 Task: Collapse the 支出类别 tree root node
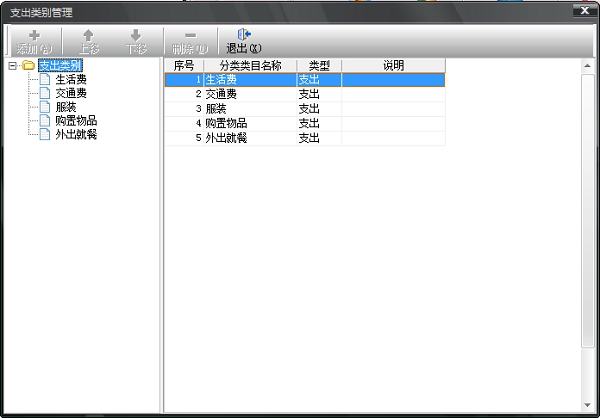(13, 66)
